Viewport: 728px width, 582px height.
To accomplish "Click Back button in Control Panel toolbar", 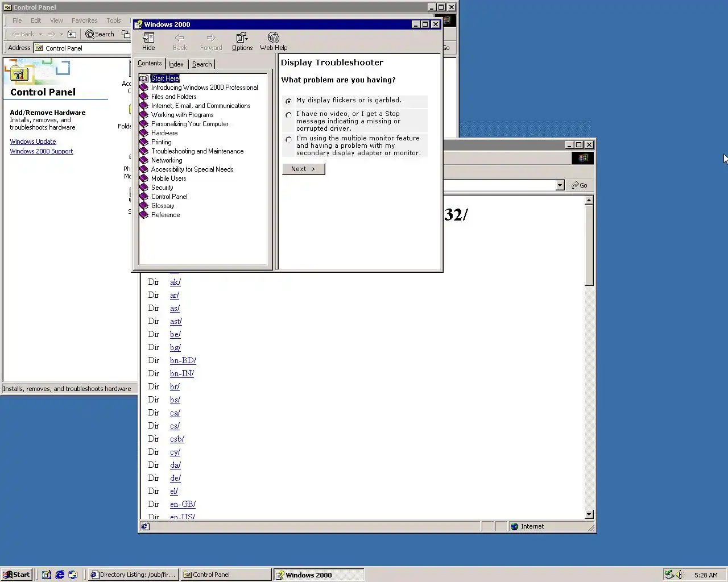I will [x=23, y=34].
